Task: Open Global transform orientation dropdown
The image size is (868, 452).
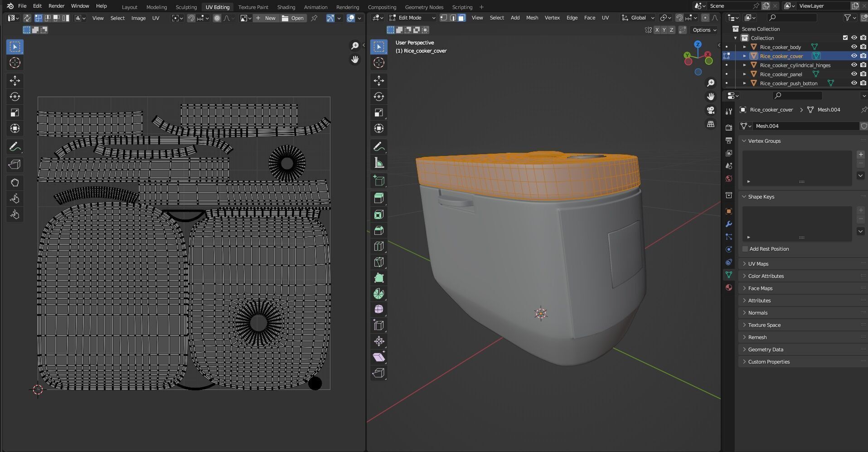Action: click(638, 18)
